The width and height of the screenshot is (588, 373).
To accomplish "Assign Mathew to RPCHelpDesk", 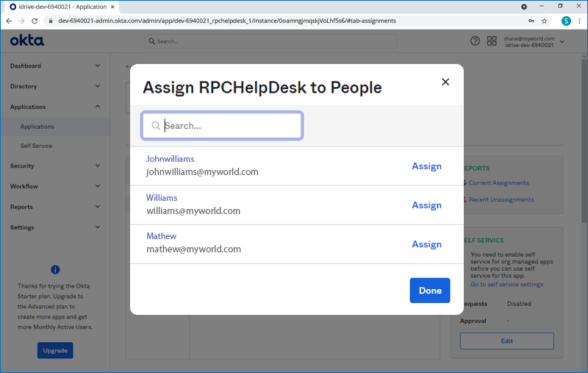I will tap(426, 244).
